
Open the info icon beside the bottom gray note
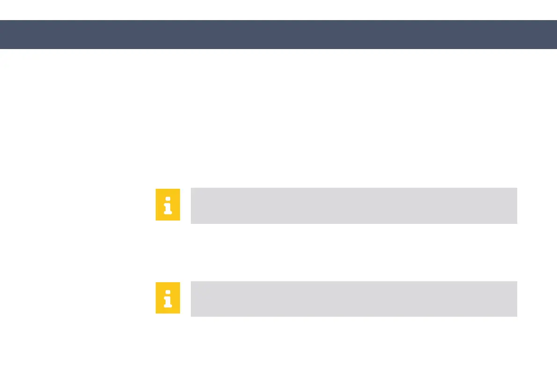click(167, 298)
